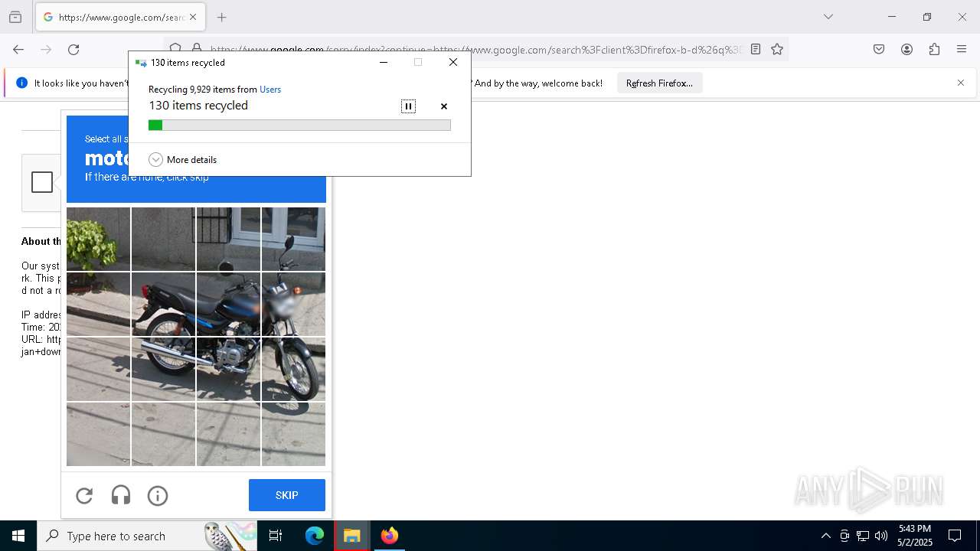Reload the current page
Image resolution: width=980 pixels, height=551 pixels.
tap(73, 50)
